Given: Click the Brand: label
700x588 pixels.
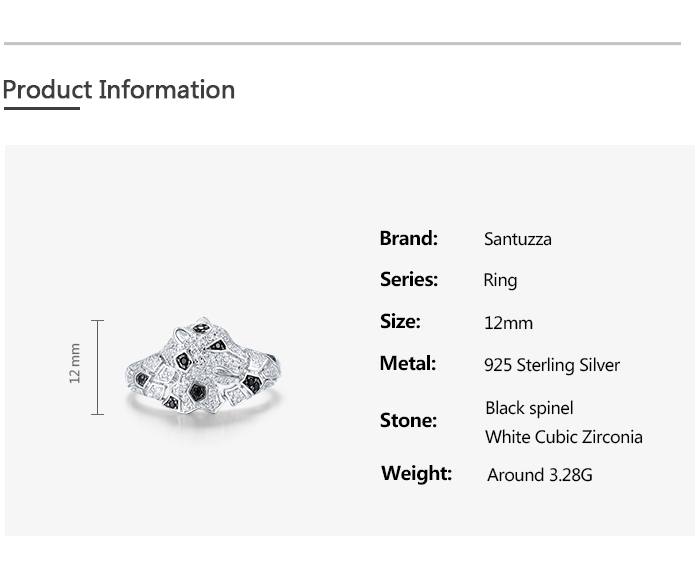Looking at the screenshot, I should point(408,238).
